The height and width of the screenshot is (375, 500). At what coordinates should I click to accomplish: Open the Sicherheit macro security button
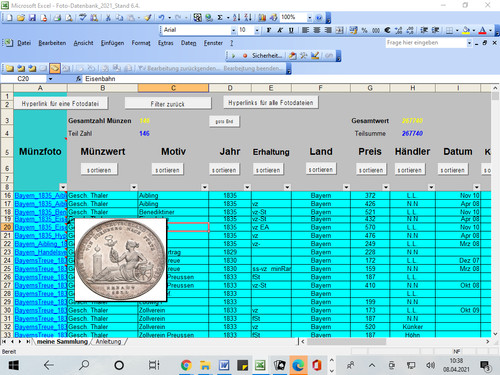point(267,56)
